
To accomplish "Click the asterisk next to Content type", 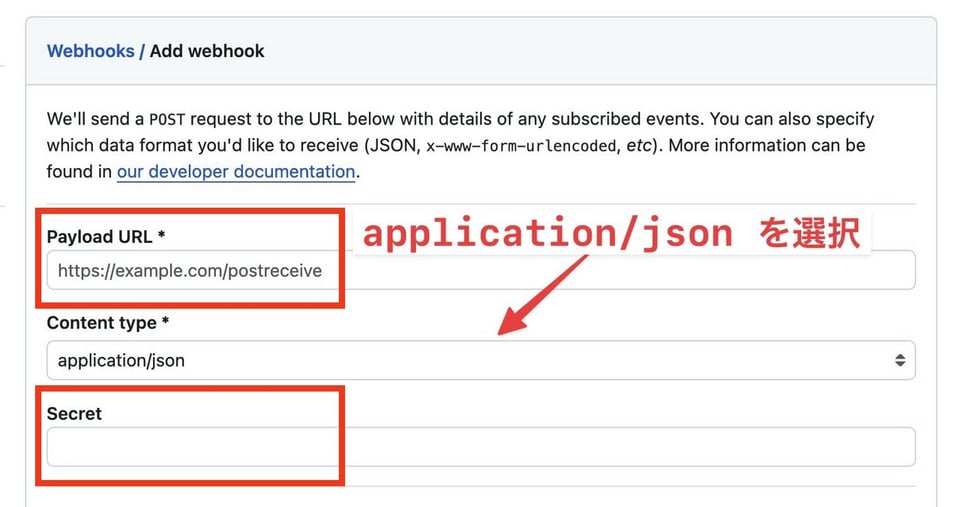I will (165, 323).
